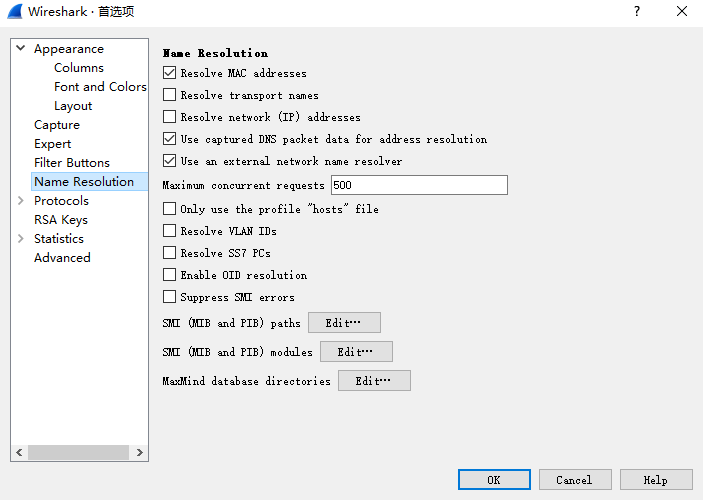Click the tree scrollbar left arrow

click(x=19, y=452)
